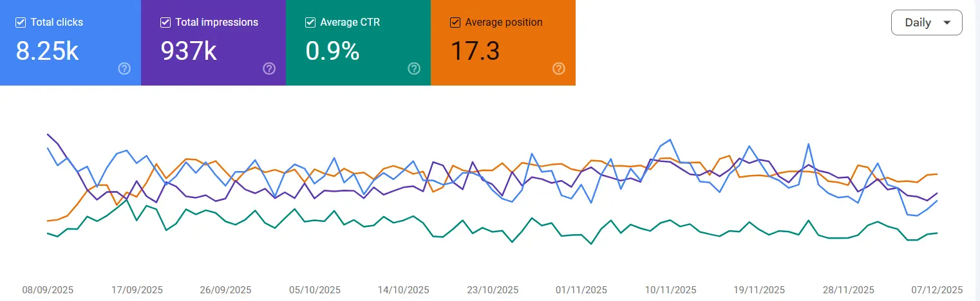Image resolution: width=980 pixels, height=301 pixels.
Task: Untick the Average position checkbox
Action: 455,23
